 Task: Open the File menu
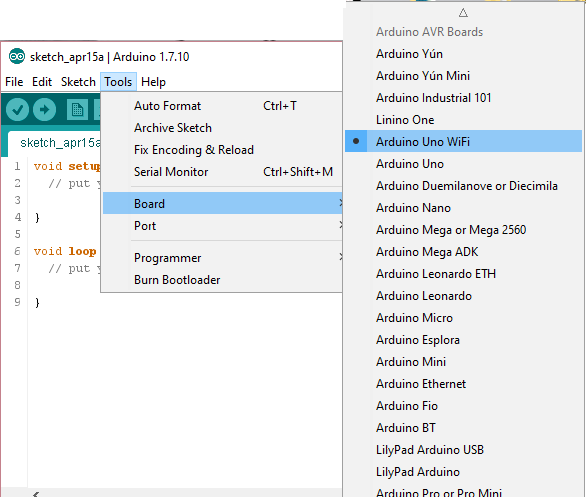(x=14, y=81)
